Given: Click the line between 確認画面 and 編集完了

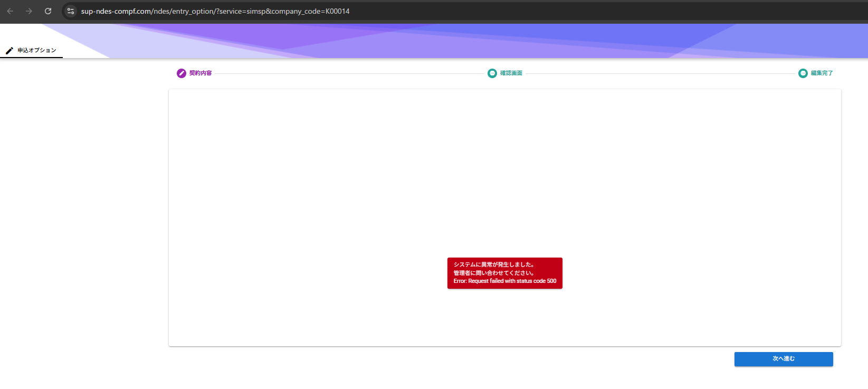Looking at the screenshot, I should coord(660,73).
